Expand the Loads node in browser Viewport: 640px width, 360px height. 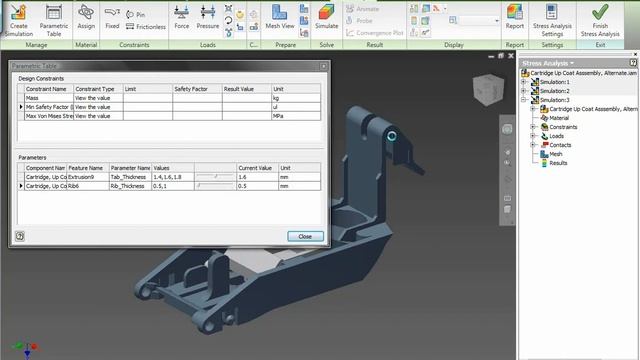pyautogui.click(x=533, y=136)
